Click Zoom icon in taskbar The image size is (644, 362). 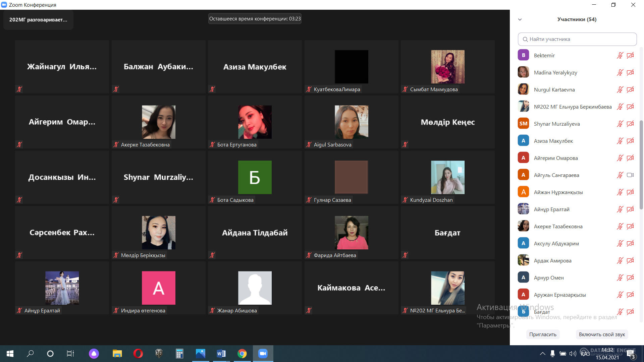(x=263, y=353)
